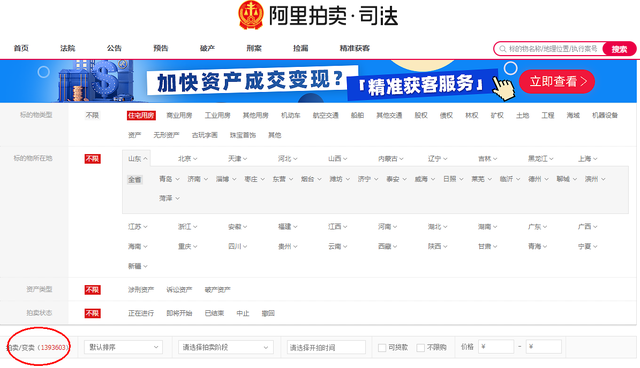Expand the 济南 city dropdown
The width and height of the screenshot is (640, 368).
point(198,179)
